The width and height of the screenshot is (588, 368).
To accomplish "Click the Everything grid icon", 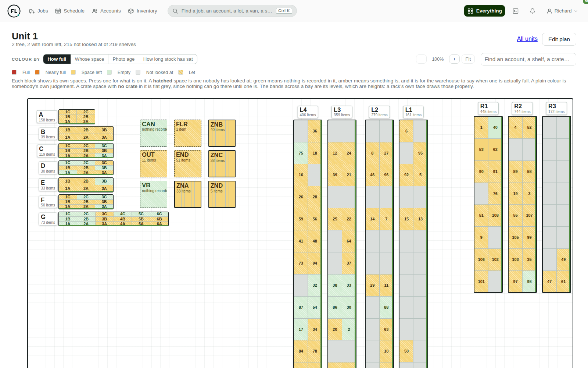I will 470,11.
